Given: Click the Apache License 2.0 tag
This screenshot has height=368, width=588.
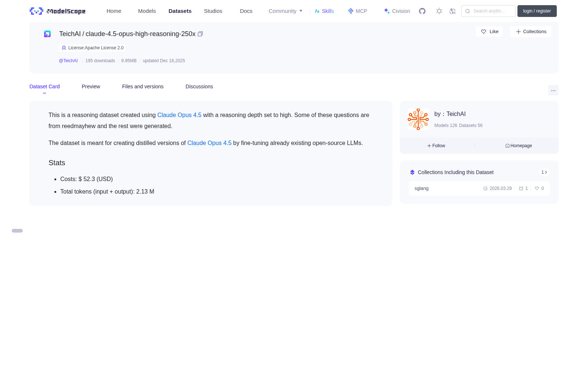Looking at the screenshot, I should coord(92,48).
